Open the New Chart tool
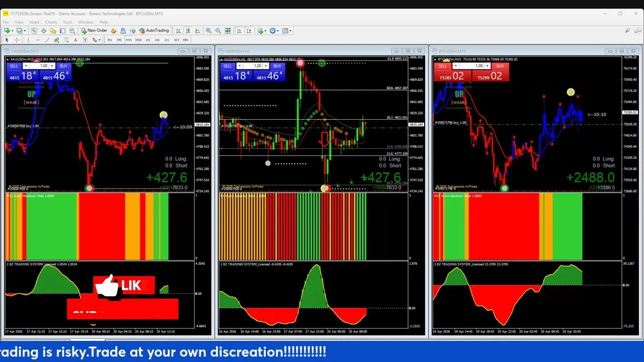The image size is (644, 362). 7,31
